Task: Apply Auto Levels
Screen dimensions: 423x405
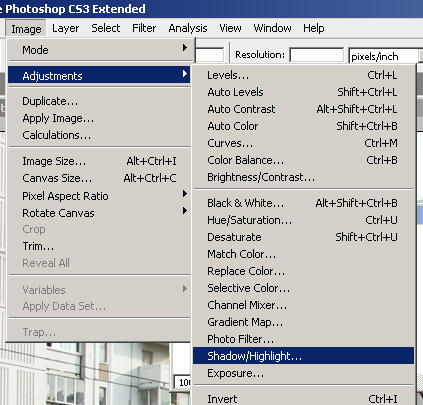Action: [x=303, y=92]
